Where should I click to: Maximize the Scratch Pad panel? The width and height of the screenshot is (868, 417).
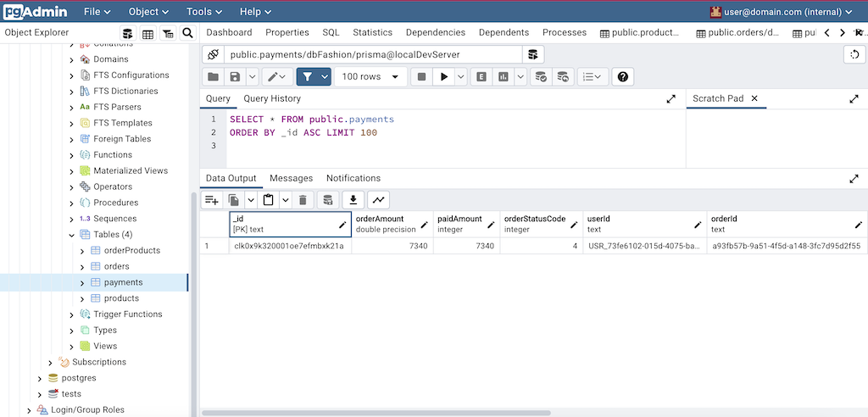coord(854,99)
